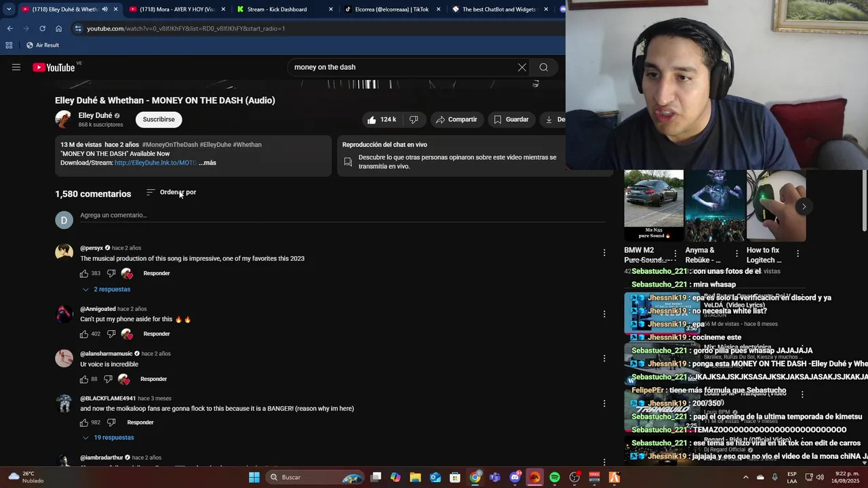Switch to The best ChatBot and Widgets tab
This screenshot has height=488, width=868.
click(x=498, y=9)
